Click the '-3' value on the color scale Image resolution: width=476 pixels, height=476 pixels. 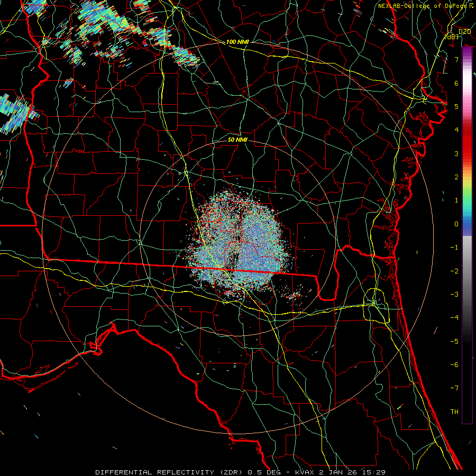pos(454,295)
